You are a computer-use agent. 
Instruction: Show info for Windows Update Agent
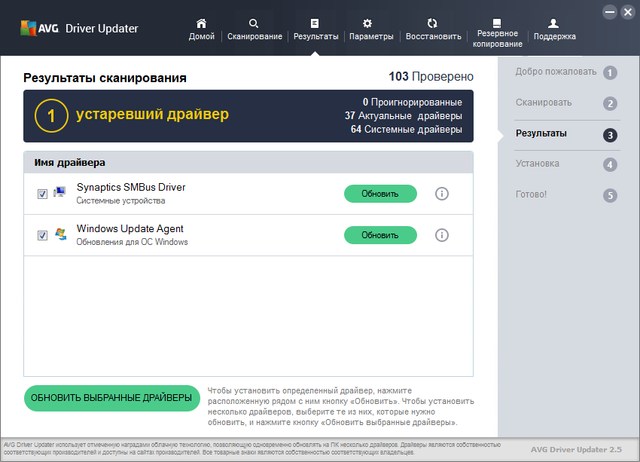click(442, 235)
